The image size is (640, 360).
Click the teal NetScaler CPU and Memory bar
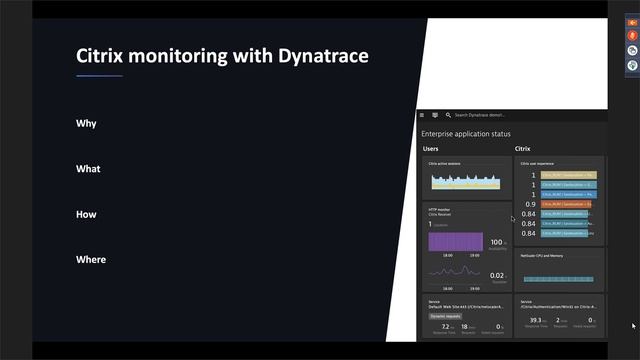(x=559, y=279)
